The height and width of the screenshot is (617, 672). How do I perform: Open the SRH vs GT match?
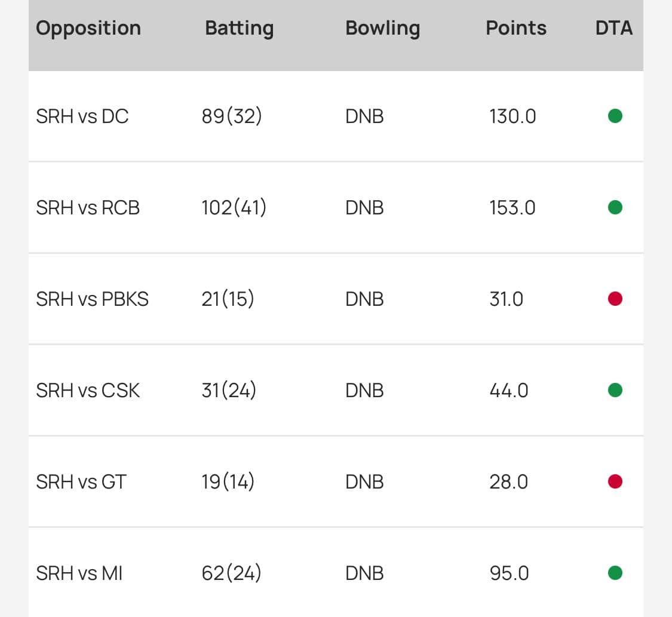[81, 482]
